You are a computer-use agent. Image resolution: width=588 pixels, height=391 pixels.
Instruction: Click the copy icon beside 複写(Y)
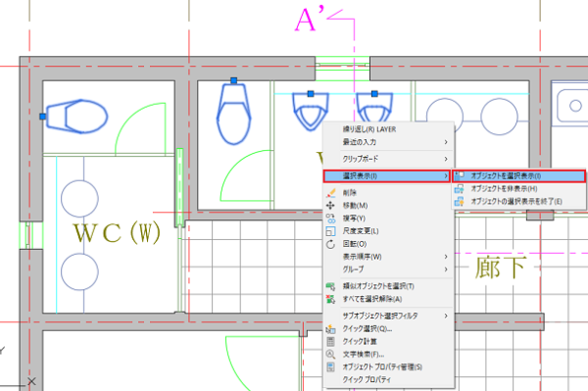(x=330, y=219)
